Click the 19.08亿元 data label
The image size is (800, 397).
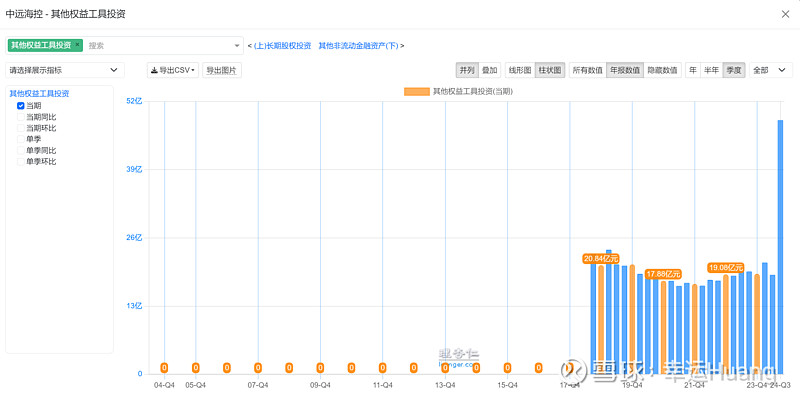[726, 267]
